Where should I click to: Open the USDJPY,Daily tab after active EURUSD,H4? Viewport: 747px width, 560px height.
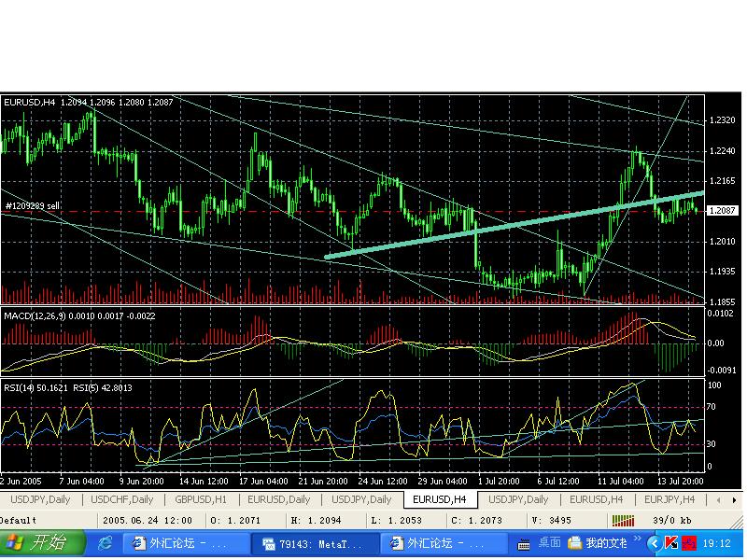pyautogui.click(x=518, y=500)
